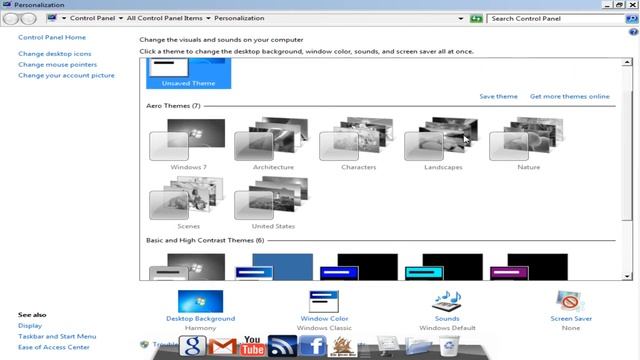Click Change mouse pointers link
Image resolution: width=640 pixels, height=360 pixels.
click(58, 64)
